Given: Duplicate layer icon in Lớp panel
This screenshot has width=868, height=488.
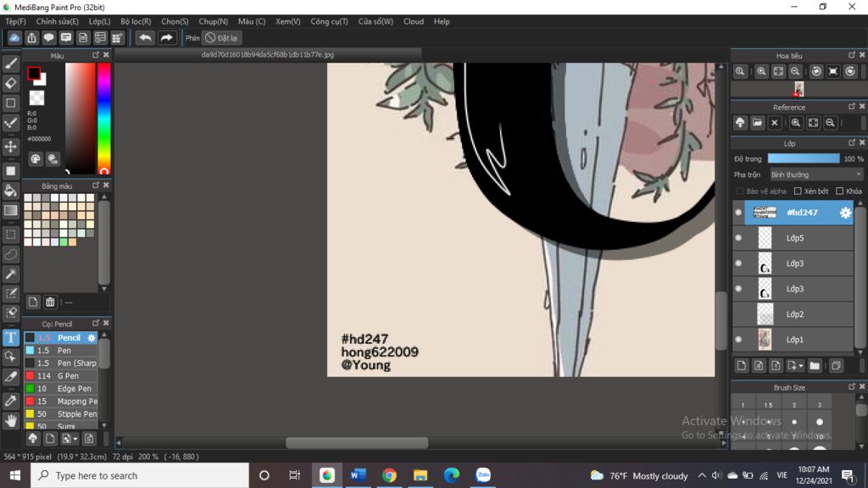Looking at the screenshot, I should point(836,366).
